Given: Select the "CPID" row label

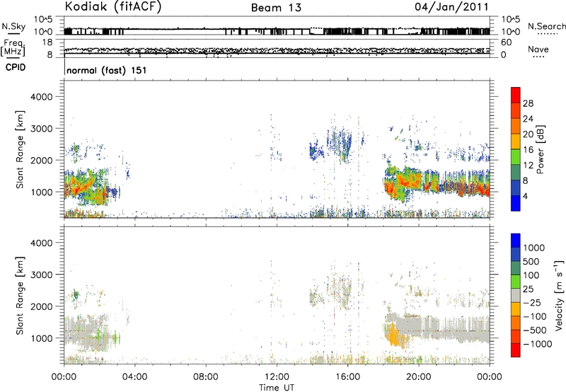Looking at the screenshot, I should 16,67.
